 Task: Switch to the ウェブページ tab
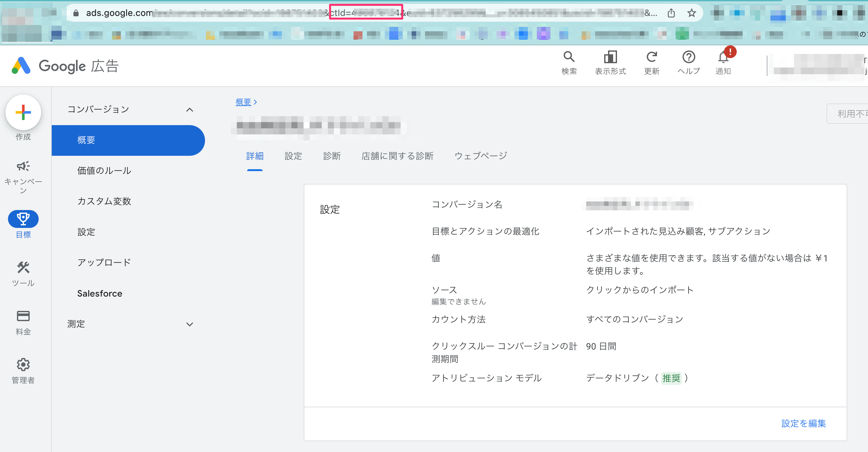point(481,156)
